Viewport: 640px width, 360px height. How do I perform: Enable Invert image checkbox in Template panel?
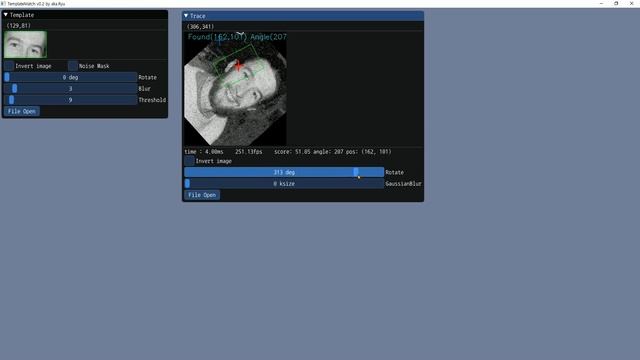coord(9,66)
